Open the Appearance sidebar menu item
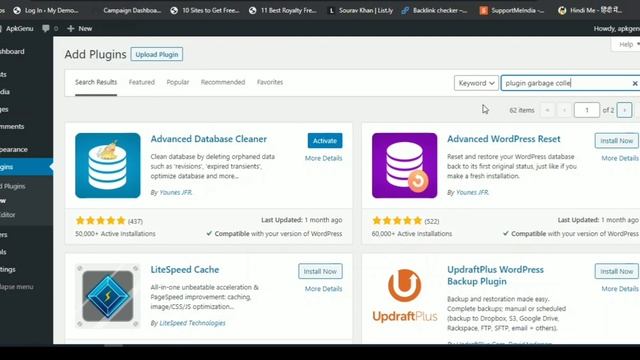Viewport: 640px width, 360px height. [x=14, y=149]
